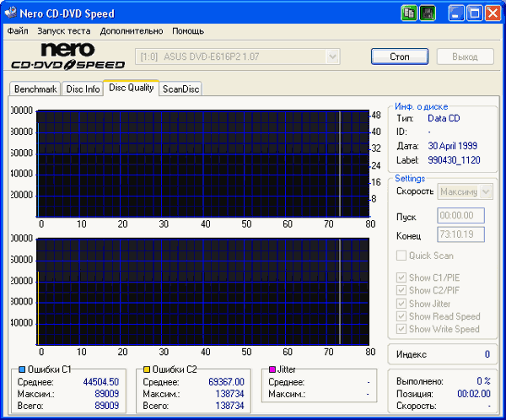506x420 pixels.
Task: Click the Nero CD-DVD Speed logo
Action: point(68,57)
